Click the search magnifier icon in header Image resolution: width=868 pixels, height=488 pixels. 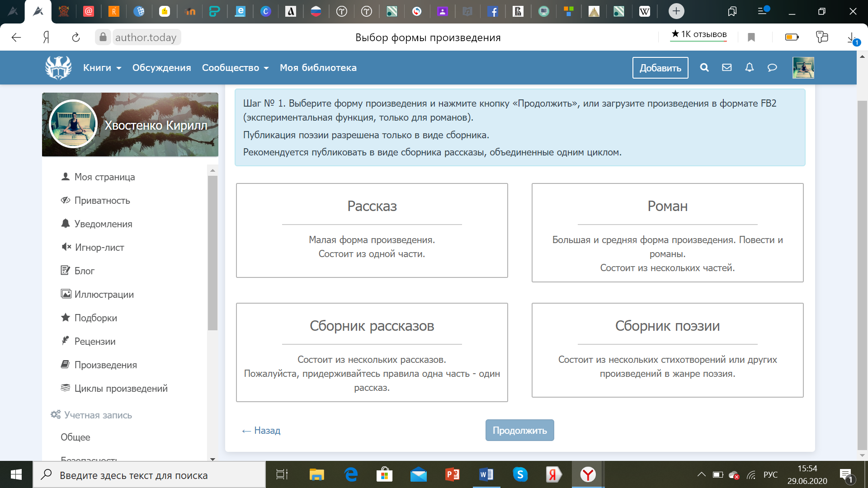704,68
